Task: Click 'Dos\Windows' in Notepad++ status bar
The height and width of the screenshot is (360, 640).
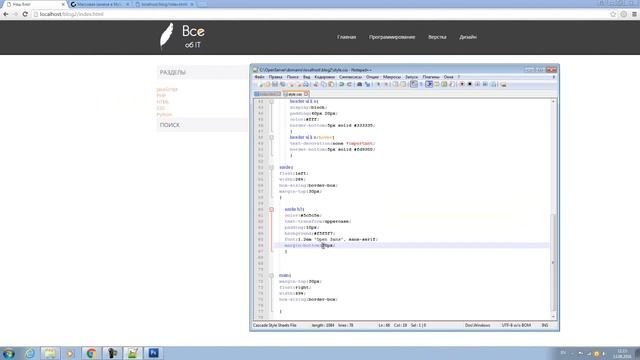Action: click(x=478, y=325)
